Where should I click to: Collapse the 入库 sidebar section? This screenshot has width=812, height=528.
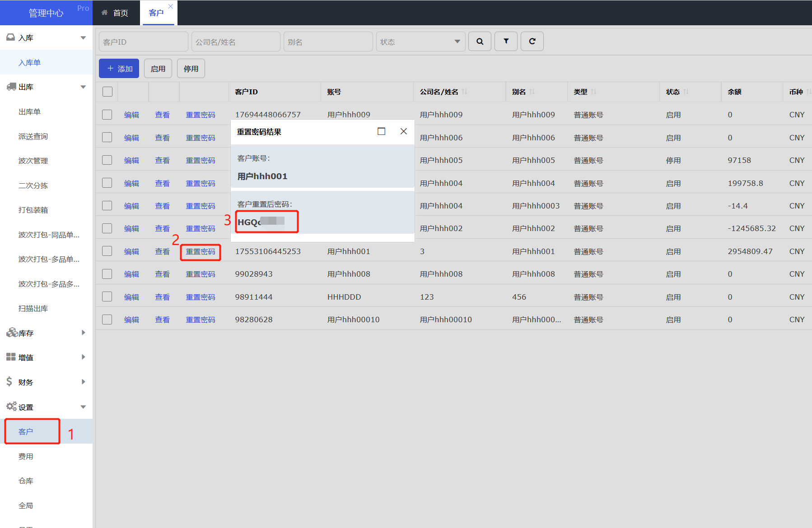tap(83, 38)
